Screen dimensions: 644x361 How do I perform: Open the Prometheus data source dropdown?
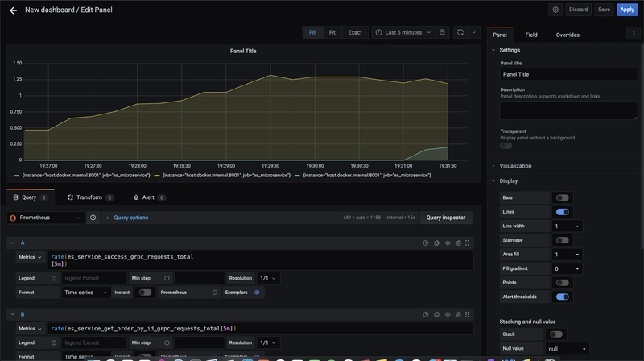pos(45,218)
